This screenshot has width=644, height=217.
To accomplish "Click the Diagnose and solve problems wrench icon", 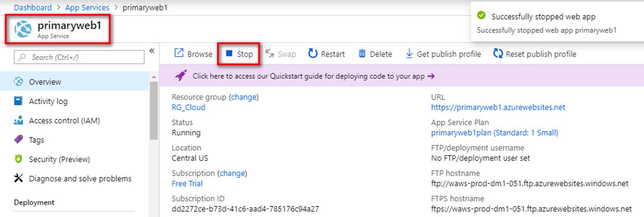I will click(x=19, y=178).
